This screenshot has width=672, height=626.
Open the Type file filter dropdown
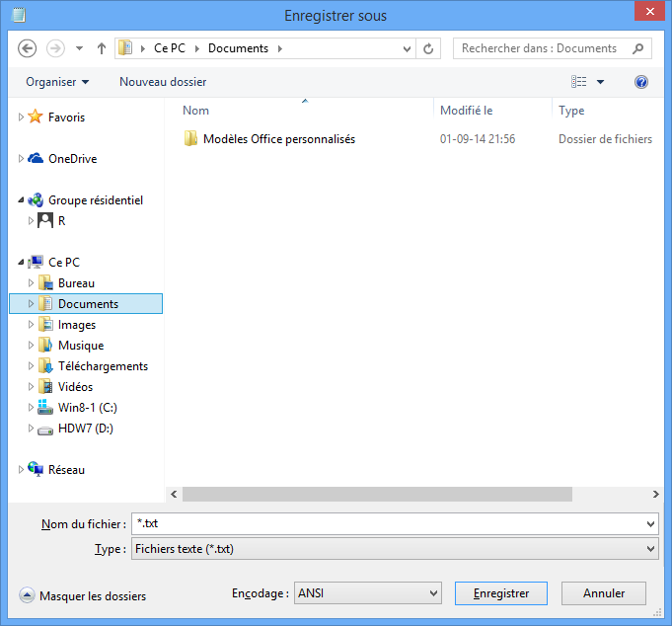[395, 549]
